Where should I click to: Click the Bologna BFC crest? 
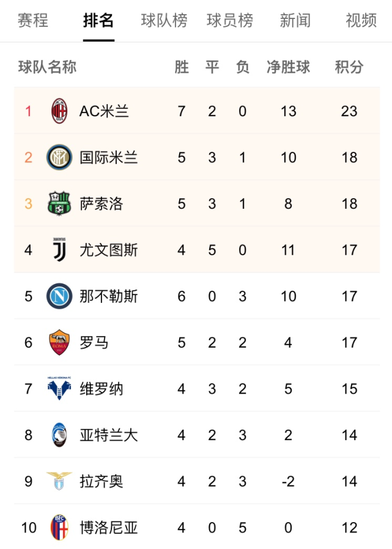point(59,528)
